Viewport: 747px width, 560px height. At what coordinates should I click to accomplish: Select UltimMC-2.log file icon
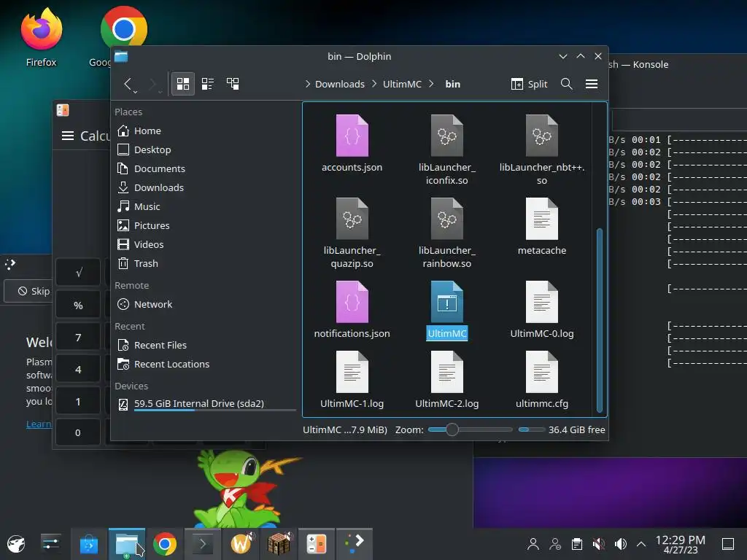[447, 372]
